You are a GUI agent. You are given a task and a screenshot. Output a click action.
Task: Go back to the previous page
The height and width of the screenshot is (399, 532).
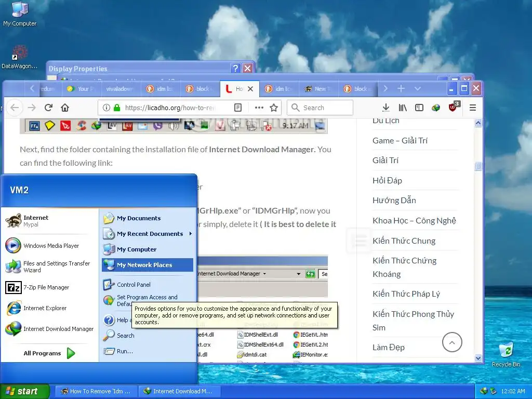click(15, 108)
